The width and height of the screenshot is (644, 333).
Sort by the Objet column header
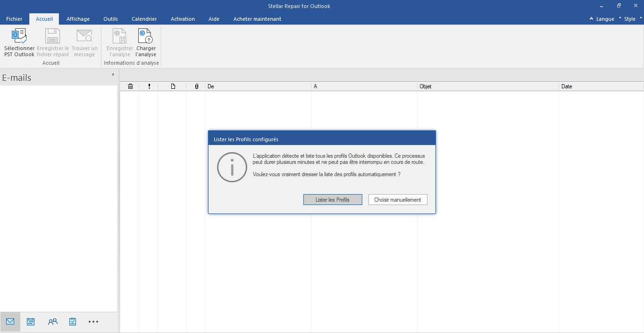click(488, 86)
